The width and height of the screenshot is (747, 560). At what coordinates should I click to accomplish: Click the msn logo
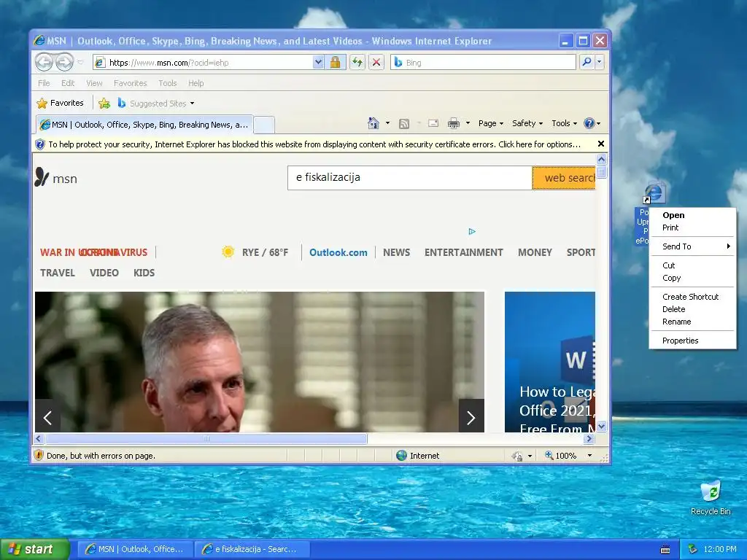coord(56,178)
